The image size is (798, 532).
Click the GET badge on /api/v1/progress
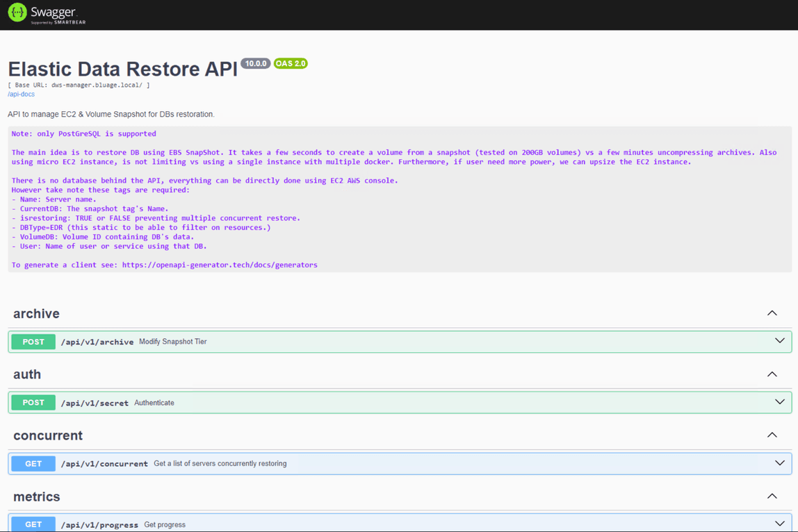33,524
